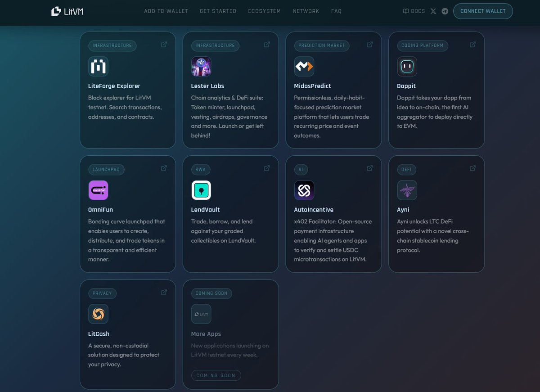Screen dimensions: 540x392
Task: Click the Dappit app logo
Action: tap(407, 67)
